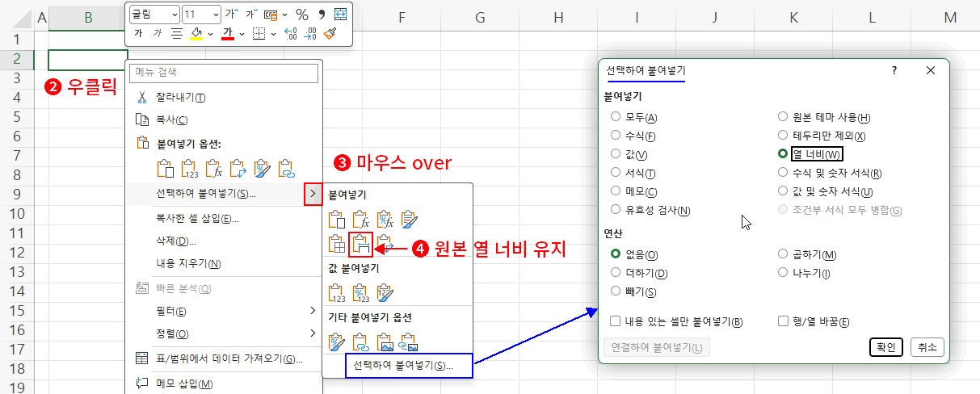Screen dimensions: 980x394
Task: Choose 삭제(D) from the context menu
Action: coord(224,241)
